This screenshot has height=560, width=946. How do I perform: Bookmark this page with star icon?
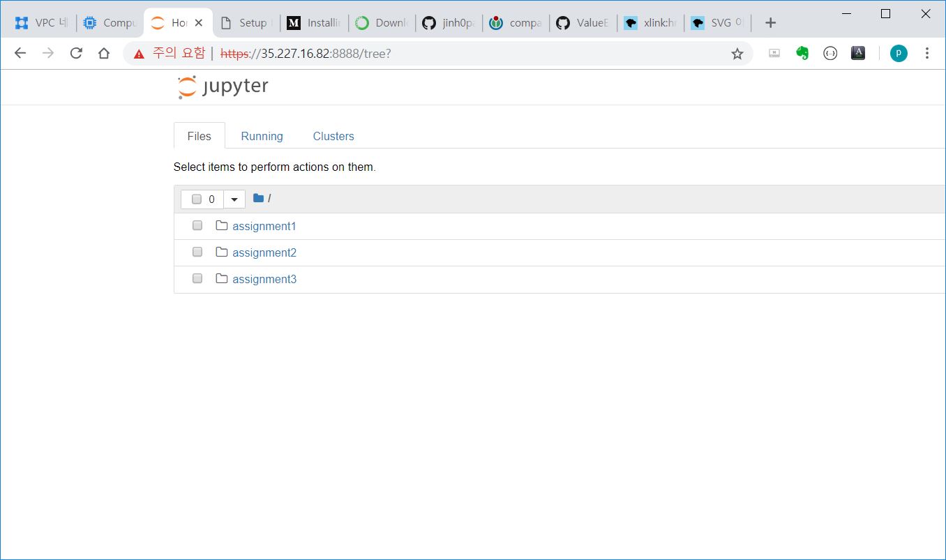[737, 54]
